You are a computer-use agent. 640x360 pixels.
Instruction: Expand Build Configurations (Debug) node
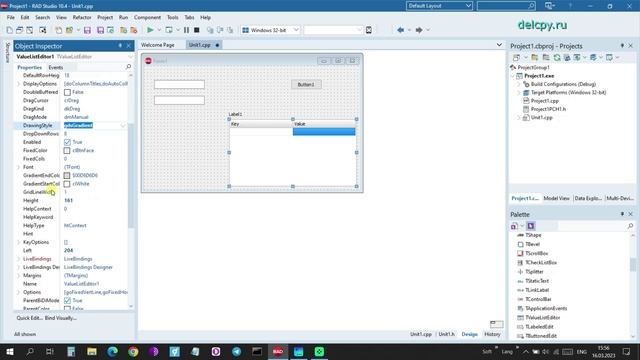(x=519, y=84)
